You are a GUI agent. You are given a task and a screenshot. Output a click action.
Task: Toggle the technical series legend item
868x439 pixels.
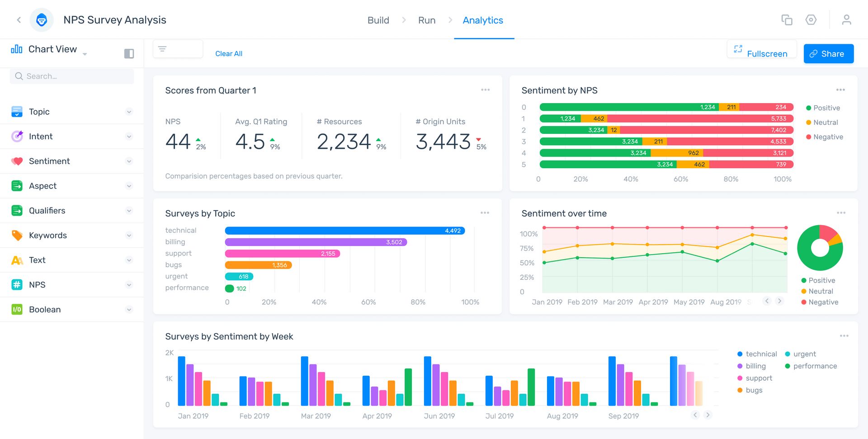click(x=757, y=354)
